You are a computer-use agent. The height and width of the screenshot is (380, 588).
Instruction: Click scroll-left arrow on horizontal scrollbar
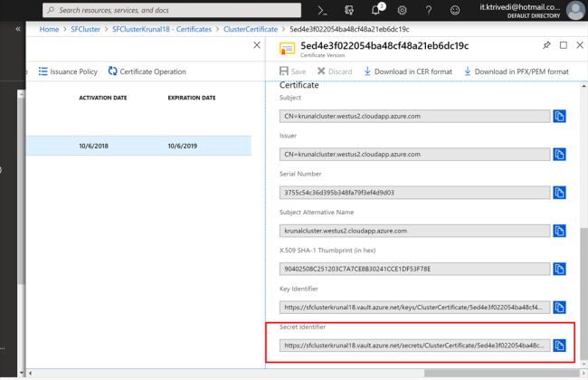pyautogui.click(x=30, y=374)
